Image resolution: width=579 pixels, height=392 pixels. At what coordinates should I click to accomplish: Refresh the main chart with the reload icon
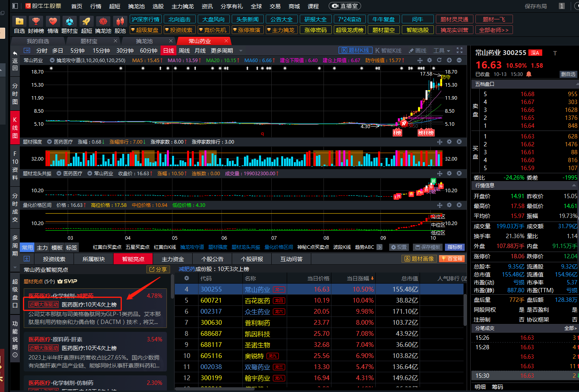point(439,61)
